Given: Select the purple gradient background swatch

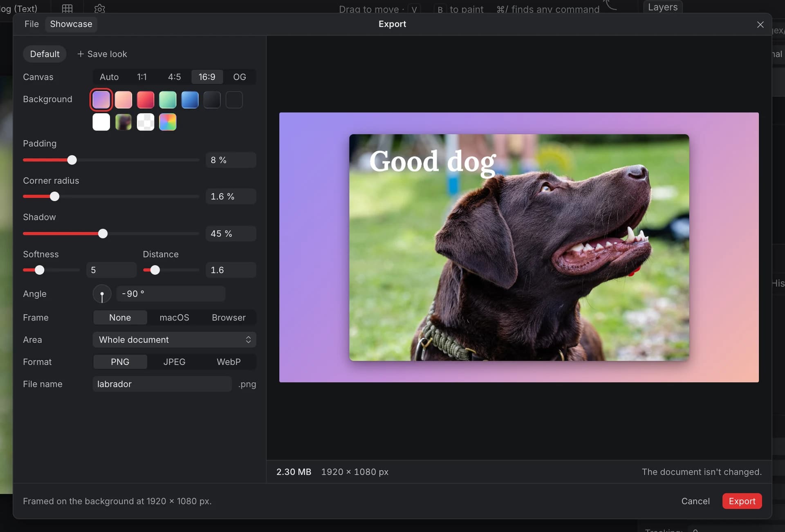Looking at the screenshot, I should pyautogui.click(x=101, y=100).
